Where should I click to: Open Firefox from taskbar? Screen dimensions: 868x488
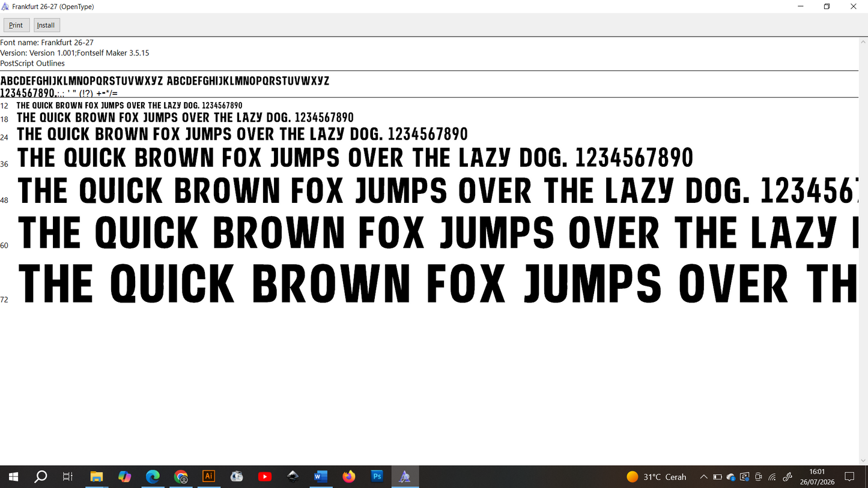click(349, 477)
